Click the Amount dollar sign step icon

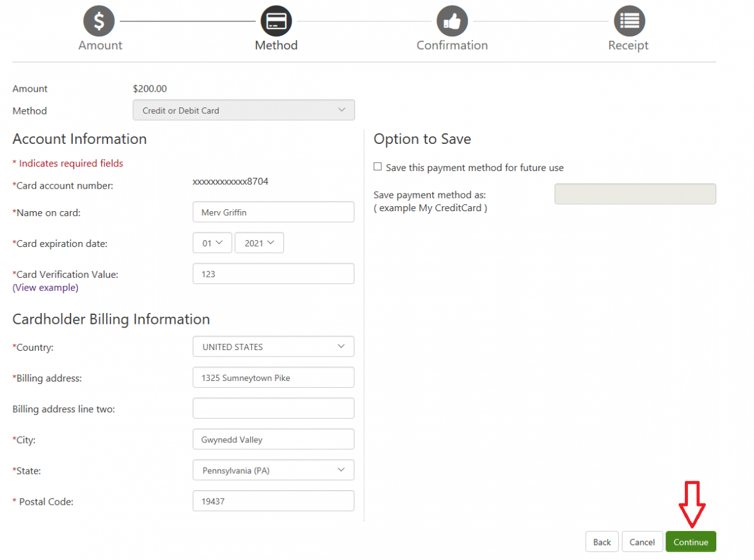click(x=99, y=21)
